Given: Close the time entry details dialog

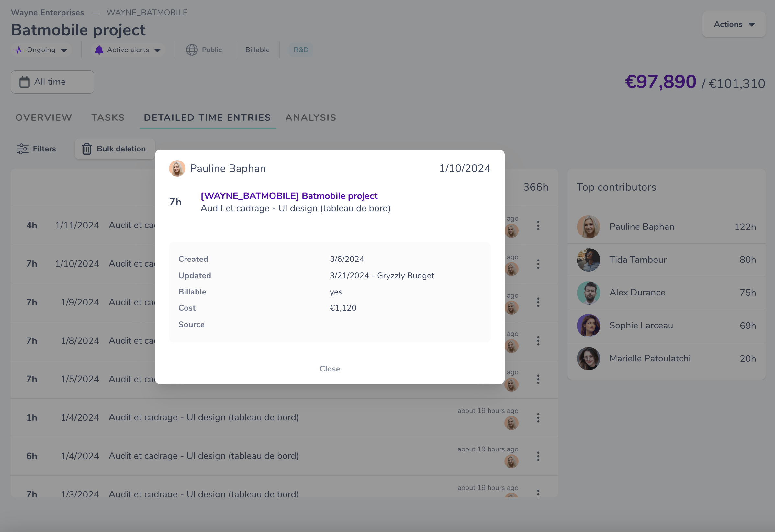Looking at the screenshot, I should (330, 369).
